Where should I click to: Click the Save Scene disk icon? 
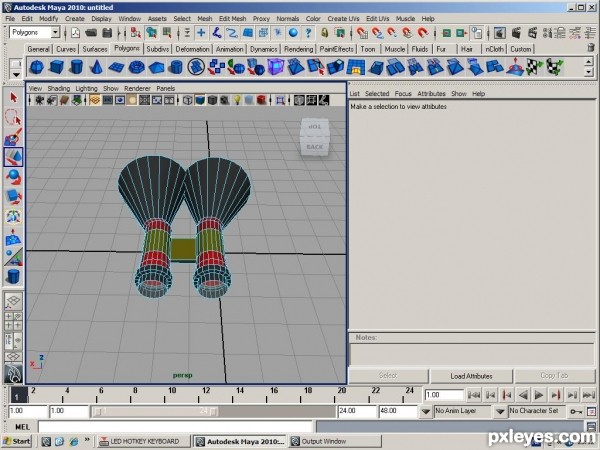[108, 33]
